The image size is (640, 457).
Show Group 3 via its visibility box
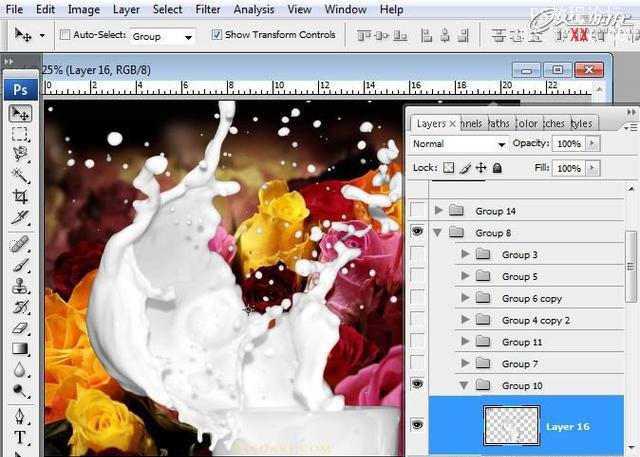point(417,254)
